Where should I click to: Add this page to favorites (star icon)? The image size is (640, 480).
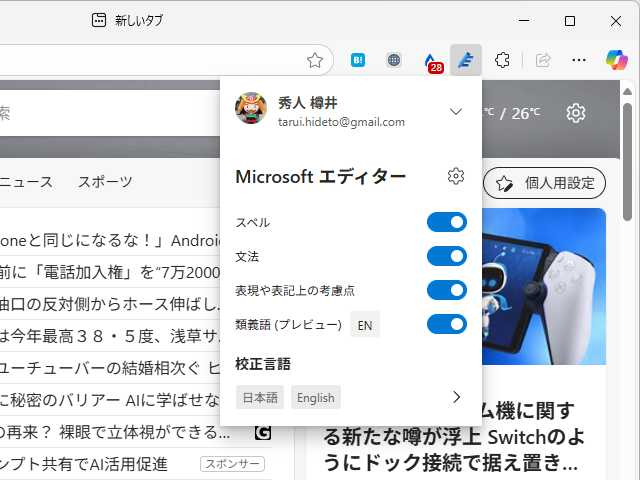click(x=315, y=60)
